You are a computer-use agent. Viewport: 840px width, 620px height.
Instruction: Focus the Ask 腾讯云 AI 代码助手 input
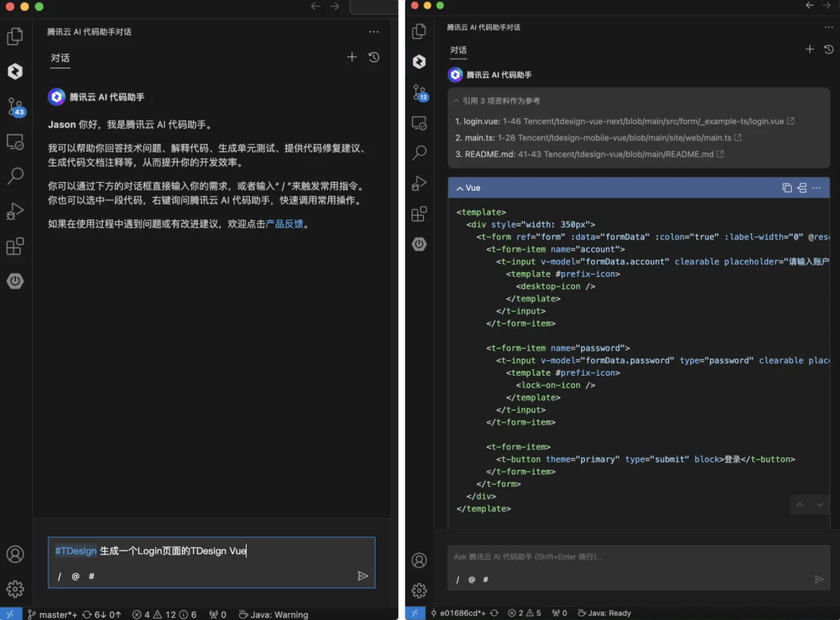point(622,557)
